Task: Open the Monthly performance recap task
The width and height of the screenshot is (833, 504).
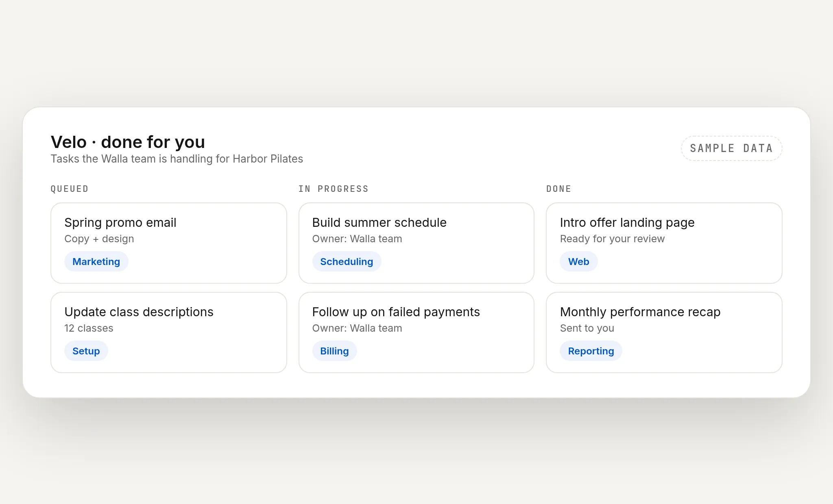Action: 664,332
